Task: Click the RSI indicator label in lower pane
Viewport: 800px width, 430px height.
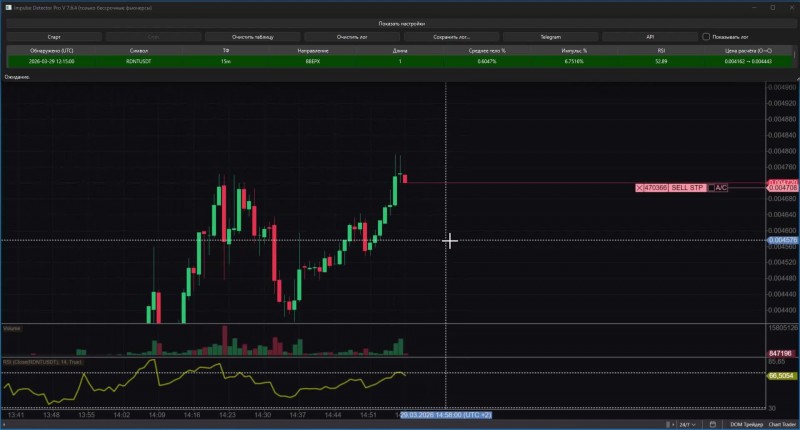Action: (x=42, y=362)
